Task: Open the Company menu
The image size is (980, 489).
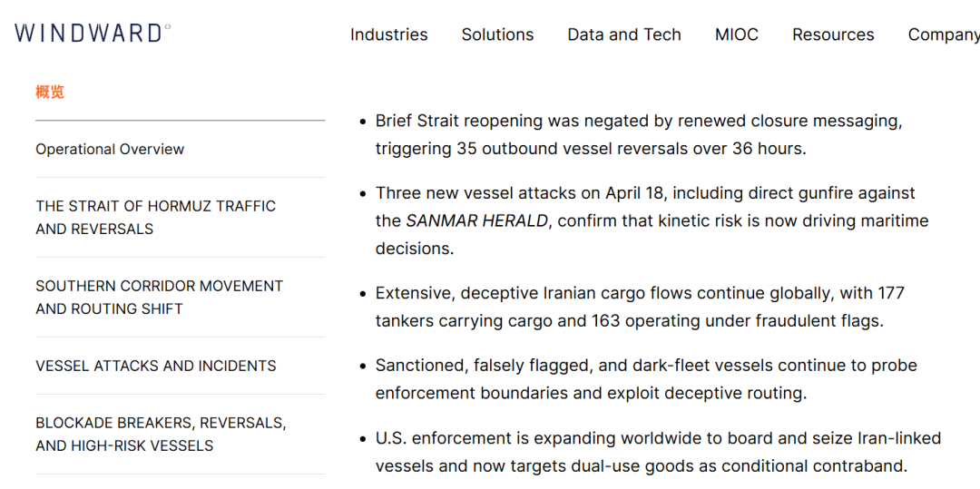Action: 943,34
